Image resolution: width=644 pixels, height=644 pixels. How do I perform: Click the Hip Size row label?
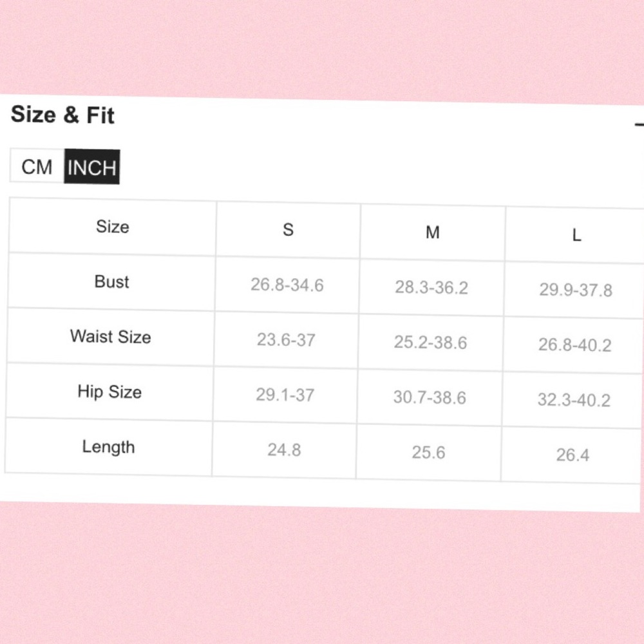[x=109, y=392]
